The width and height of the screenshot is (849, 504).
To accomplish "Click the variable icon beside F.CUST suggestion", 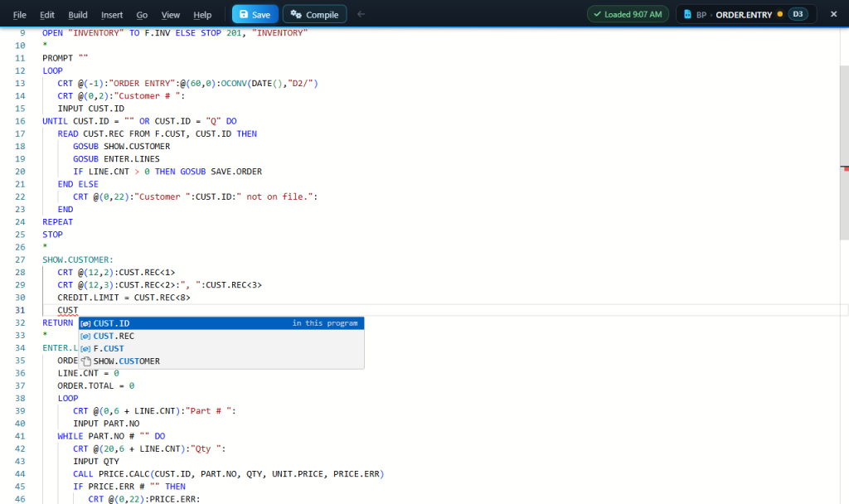I will [x=85, y=349].
